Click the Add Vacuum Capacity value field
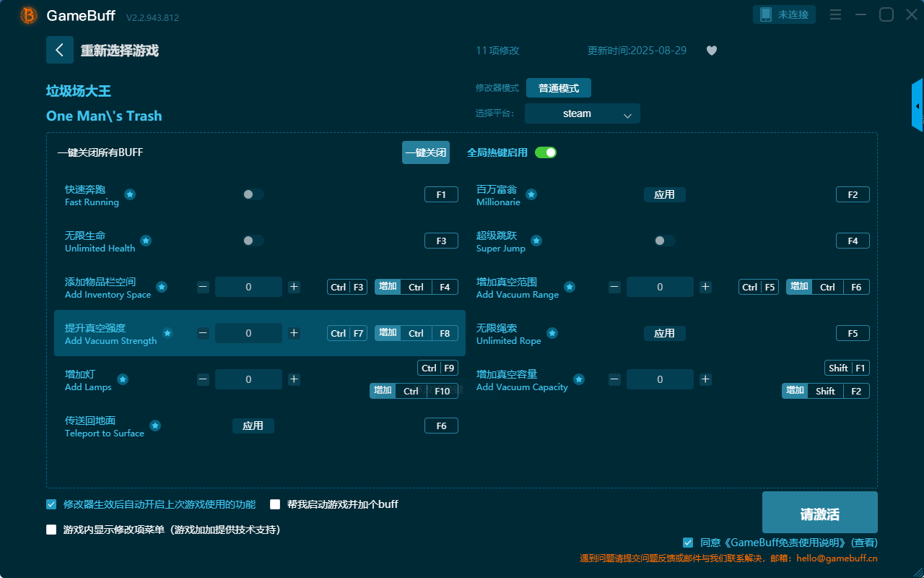This screenshot has width=924, height=578. pyautogui.click(x=660, y=379)
